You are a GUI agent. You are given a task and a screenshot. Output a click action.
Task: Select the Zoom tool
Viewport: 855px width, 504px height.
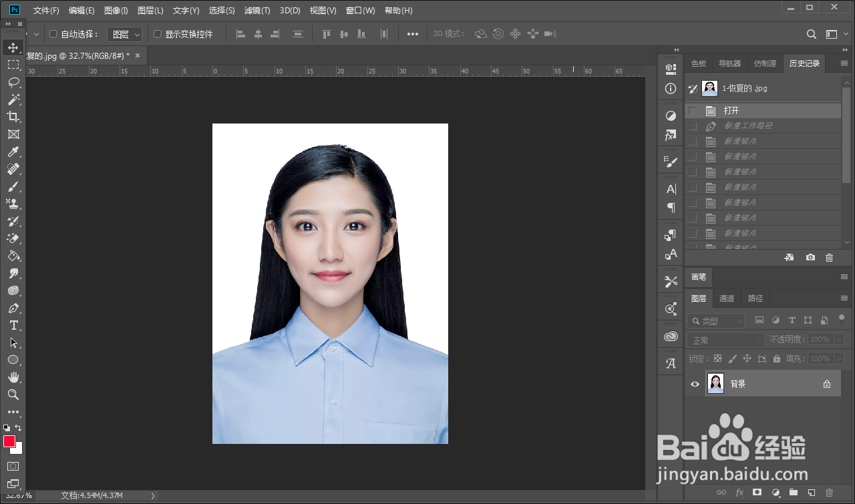coord(13,395)
